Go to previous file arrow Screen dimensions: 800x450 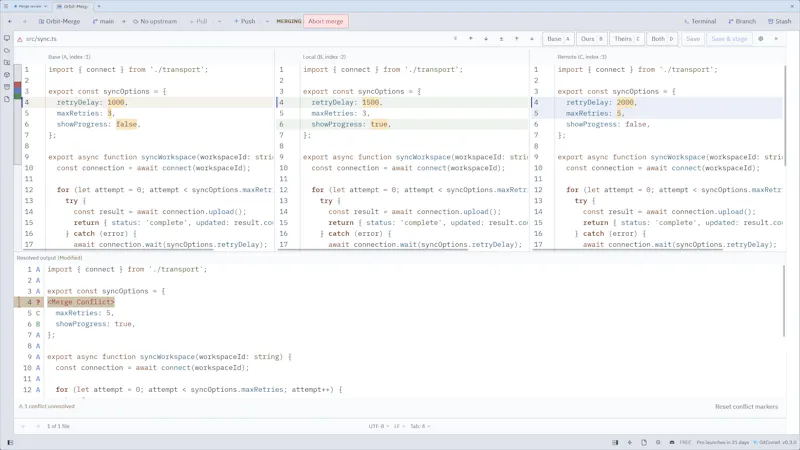tap(23, 426)
